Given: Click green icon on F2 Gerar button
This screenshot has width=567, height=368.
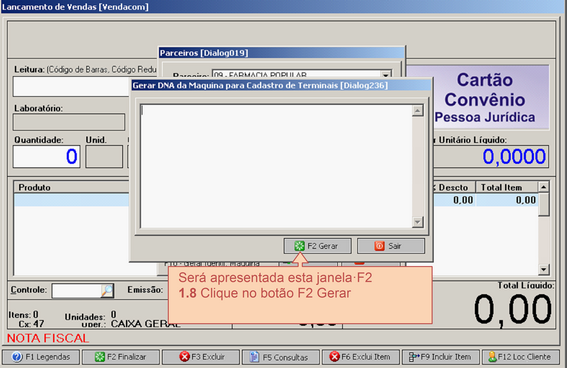Looking at the screenshot, I should click(299, 246).
